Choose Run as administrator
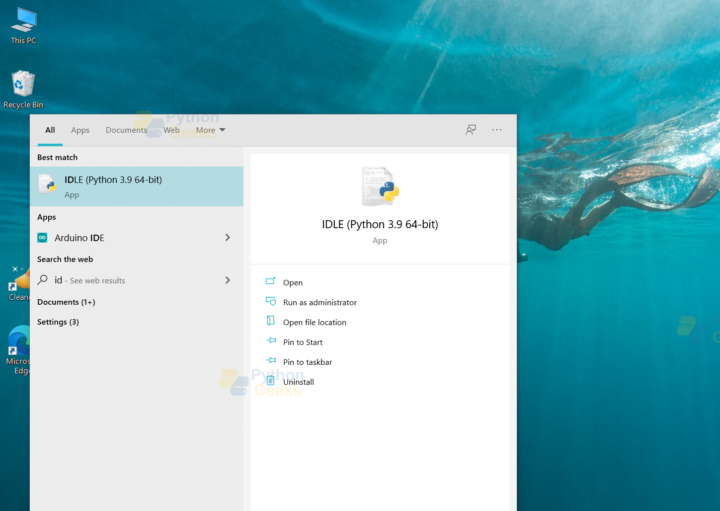This screenshot has width=720, height=511. point(319,303)
